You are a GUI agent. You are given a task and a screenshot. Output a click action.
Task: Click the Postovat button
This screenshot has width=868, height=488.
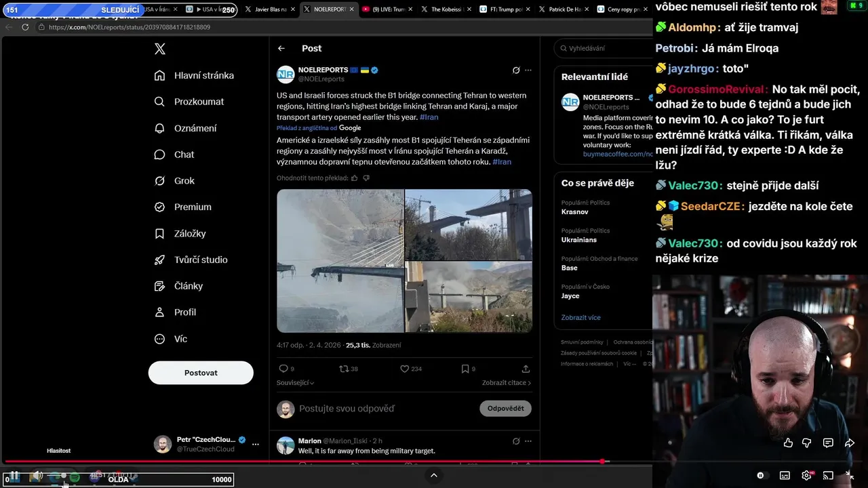pos(201,373)
